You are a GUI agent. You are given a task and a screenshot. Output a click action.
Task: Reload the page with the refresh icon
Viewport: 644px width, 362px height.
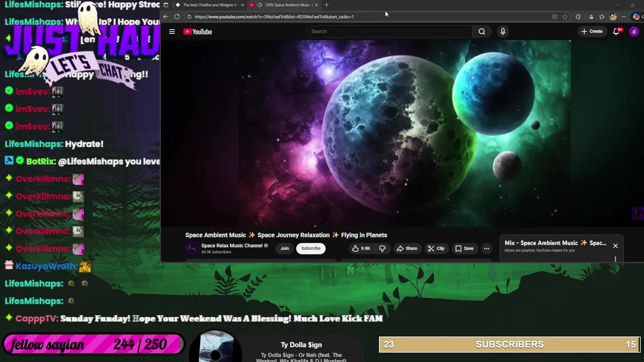(177, 17)
